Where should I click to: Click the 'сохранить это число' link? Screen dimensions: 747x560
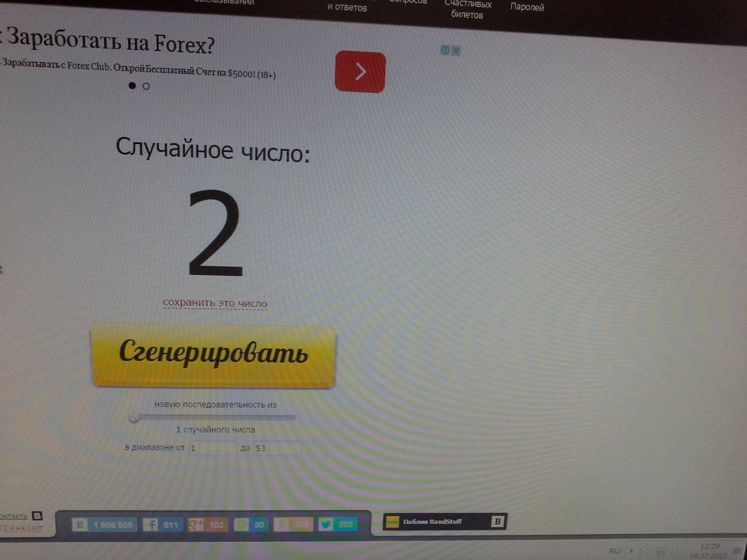coord(215,303)
